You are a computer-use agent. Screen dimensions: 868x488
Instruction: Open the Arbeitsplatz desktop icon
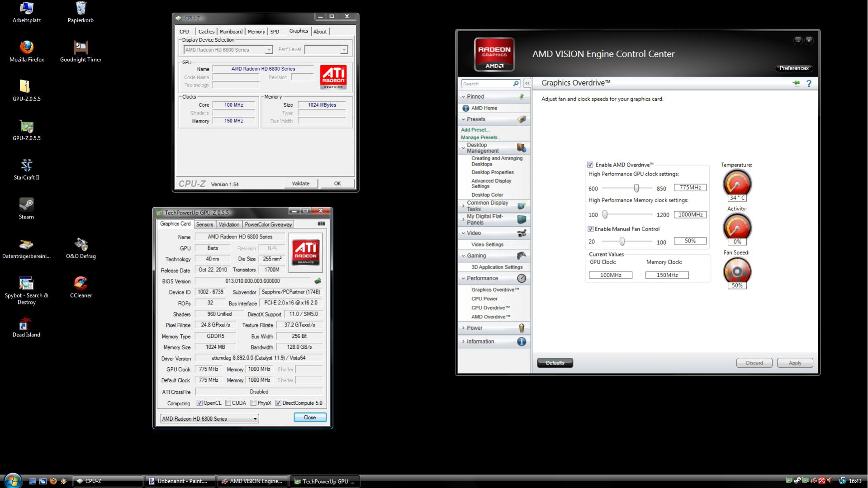(x=27, y=13)
